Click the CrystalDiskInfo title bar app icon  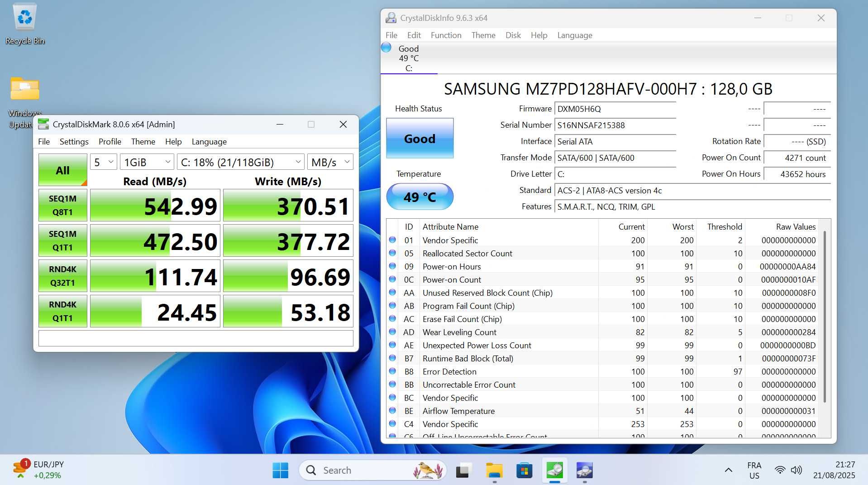point(391,18)
